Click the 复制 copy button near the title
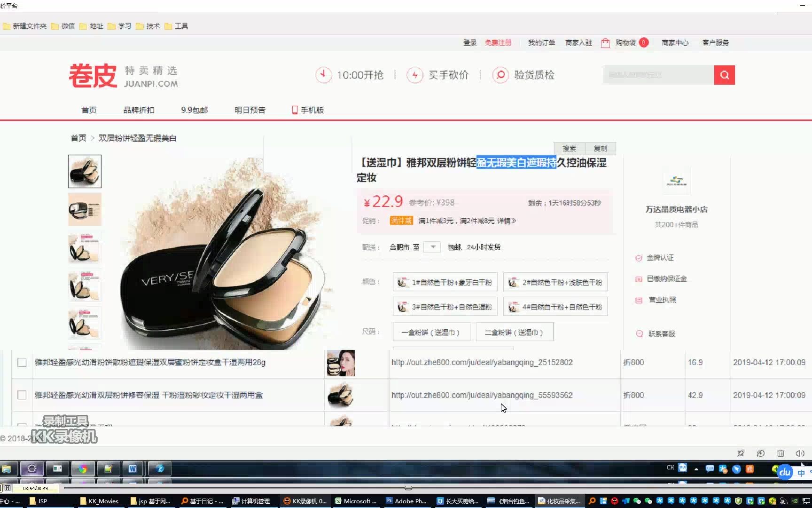Screen dimensions: 812x508 [x=600, y=148]
